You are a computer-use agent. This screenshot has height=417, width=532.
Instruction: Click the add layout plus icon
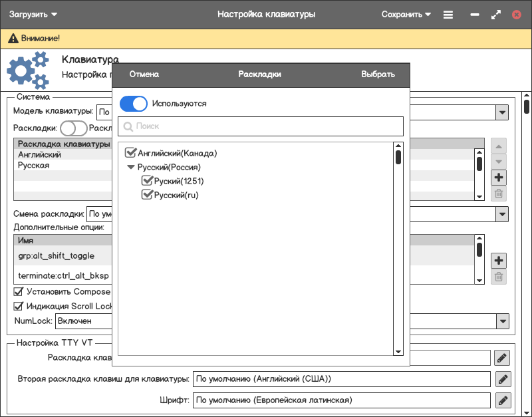[x=499, y=178]
